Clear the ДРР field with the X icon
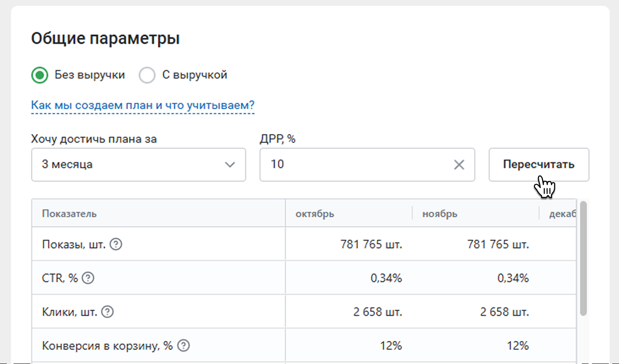Screen dimensions: 619x364 click(x=459, y=165)
